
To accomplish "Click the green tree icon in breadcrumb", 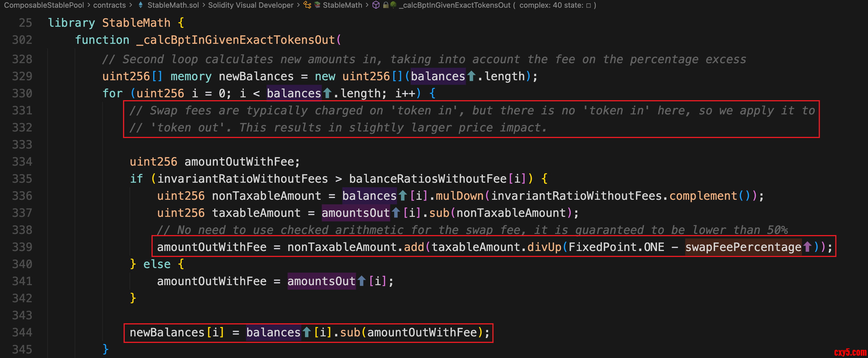I will pos(393,5).
